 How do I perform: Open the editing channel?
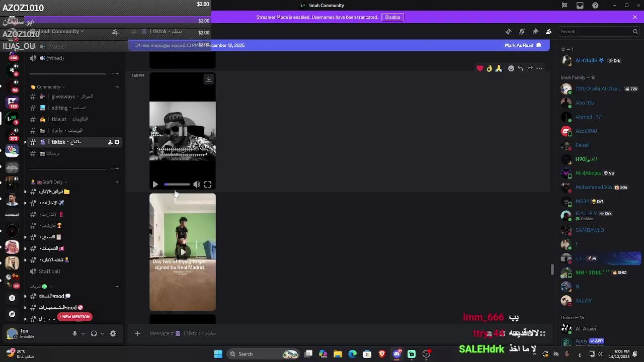75,108
